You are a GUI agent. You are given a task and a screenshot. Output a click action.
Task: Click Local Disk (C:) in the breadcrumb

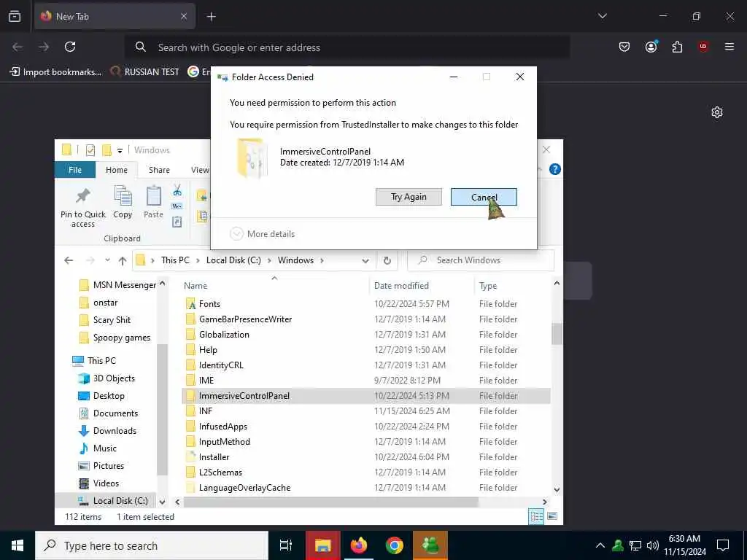tap(233, 260)
